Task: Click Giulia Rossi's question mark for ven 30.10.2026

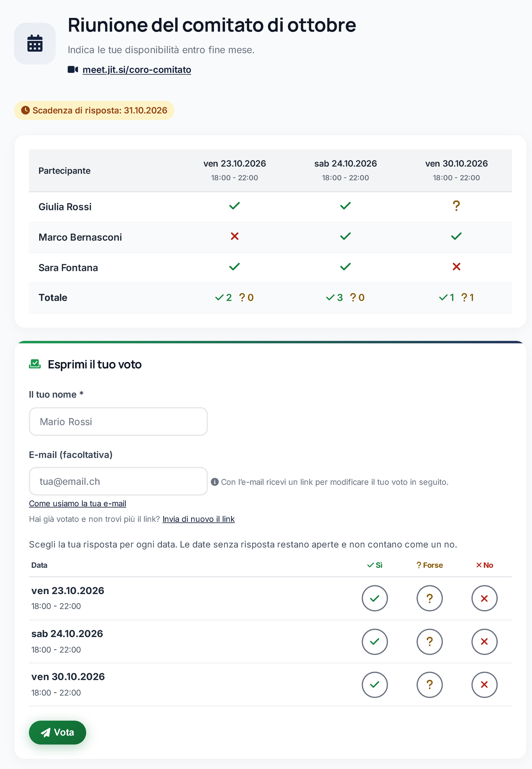Action: click(456, 206)
